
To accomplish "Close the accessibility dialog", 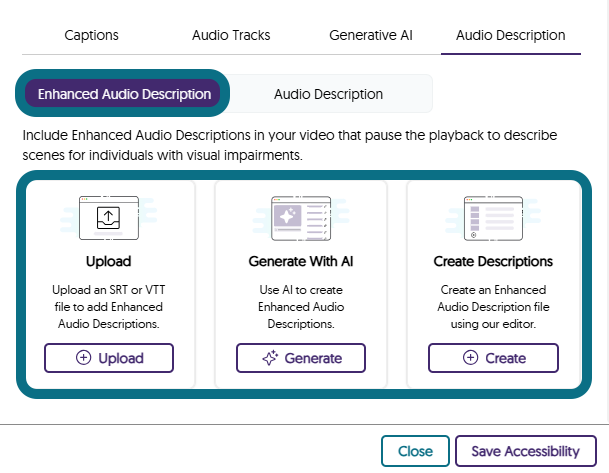I will coord(415,451).
